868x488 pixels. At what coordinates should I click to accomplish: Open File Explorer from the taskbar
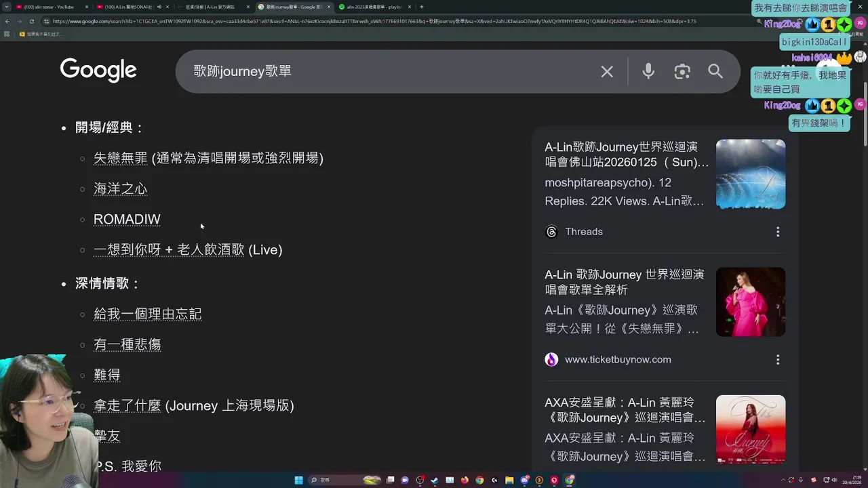pyautogui.click(x=509, y=480)
